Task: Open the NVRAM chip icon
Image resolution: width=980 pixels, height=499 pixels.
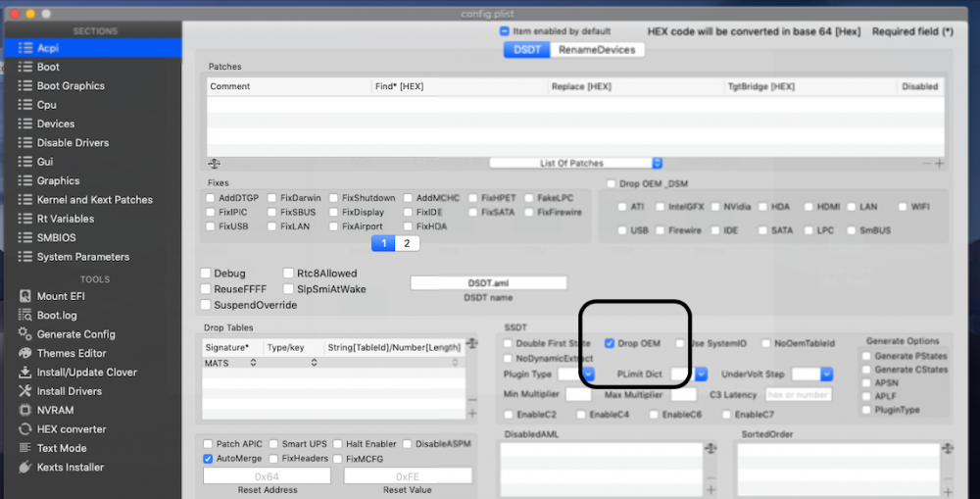Action: coord(25,410)
